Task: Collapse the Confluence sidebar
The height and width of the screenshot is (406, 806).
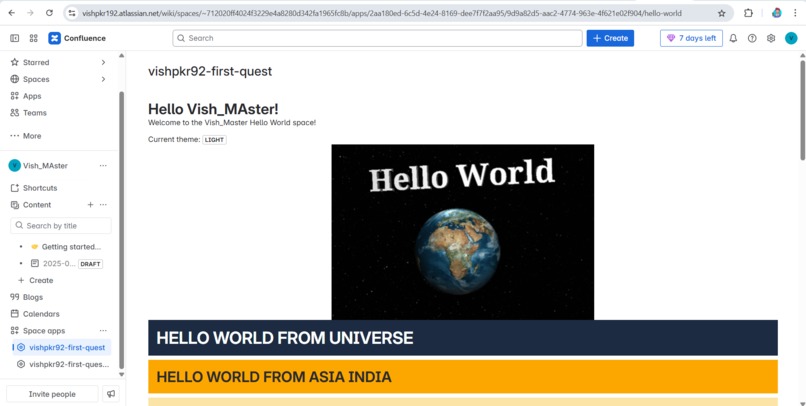Action: [x=14, y=38]
